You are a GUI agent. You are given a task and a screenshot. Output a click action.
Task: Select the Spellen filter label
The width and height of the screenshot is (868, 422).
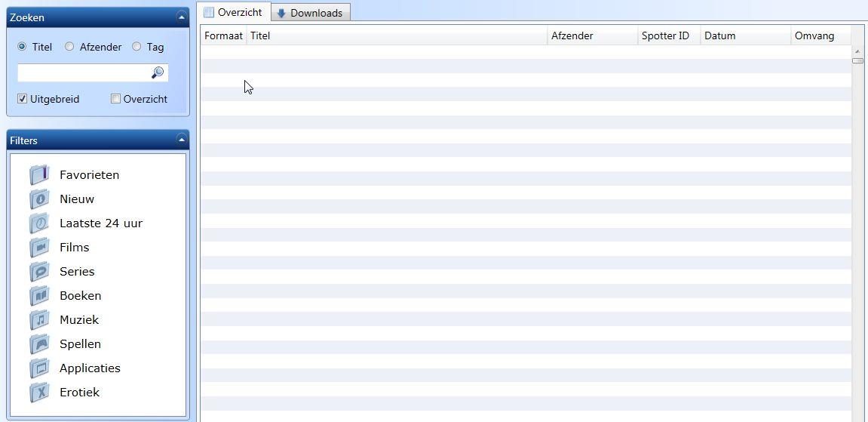tap(80, 344)
